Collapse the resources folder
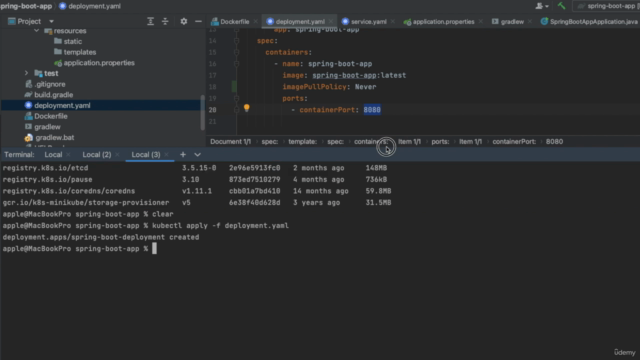Viewport: 640px width, 360px height. 36,31
